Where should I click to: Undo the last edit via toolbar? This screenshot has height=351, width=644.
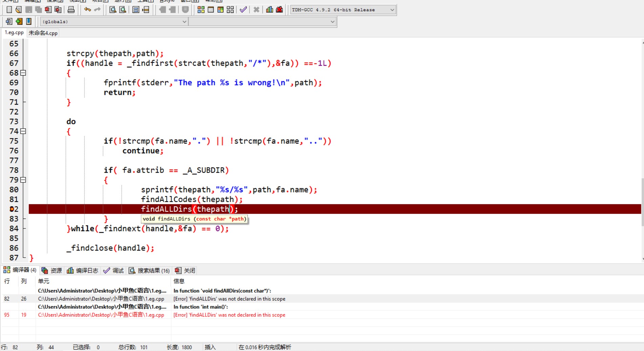click(87, 10)
